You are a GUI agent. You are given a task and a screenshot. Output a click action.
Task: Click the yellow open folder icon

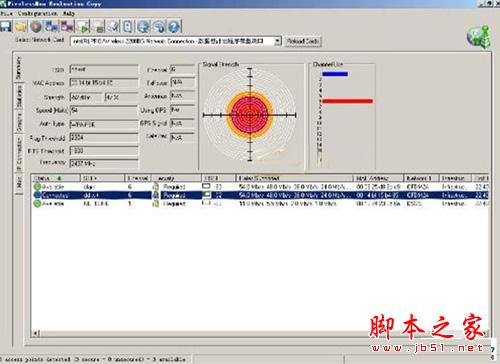click(x=21, y=27)
